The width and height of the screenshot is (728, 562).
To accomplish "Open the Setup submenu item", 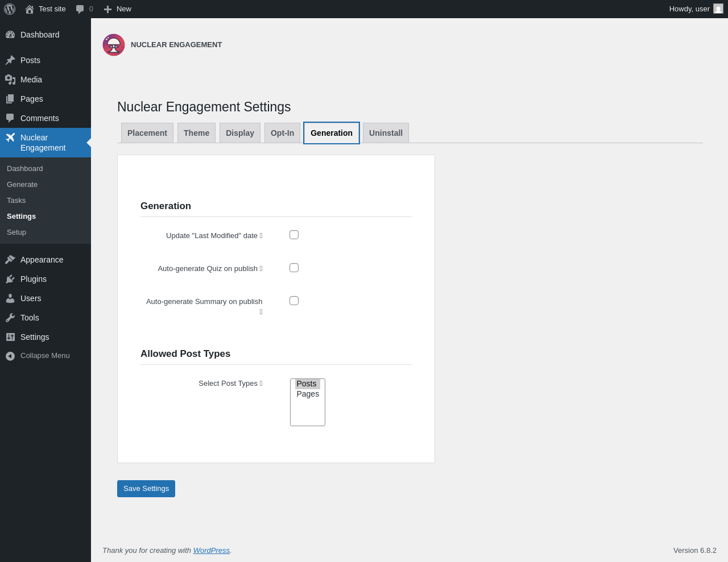I will click(x=16, y=232).
